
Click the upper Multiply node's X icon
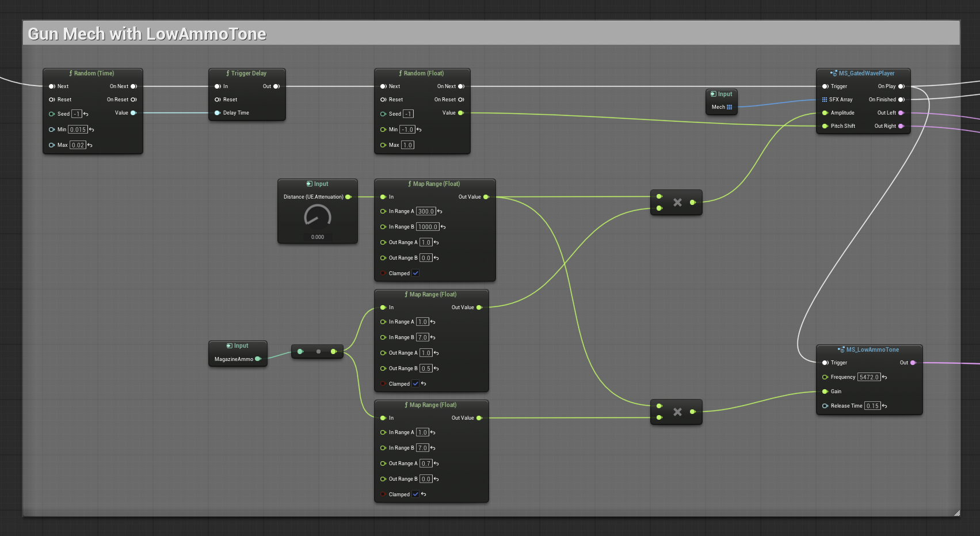pyautogui.click(x=677, y=202)
